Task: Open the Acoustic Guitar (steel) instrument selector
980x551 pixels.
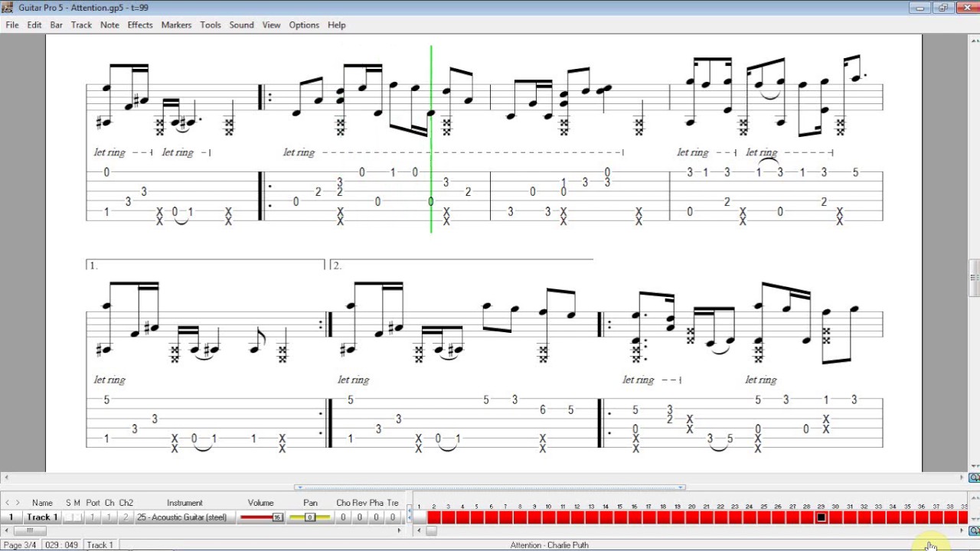Action: (x=185, y=517)
